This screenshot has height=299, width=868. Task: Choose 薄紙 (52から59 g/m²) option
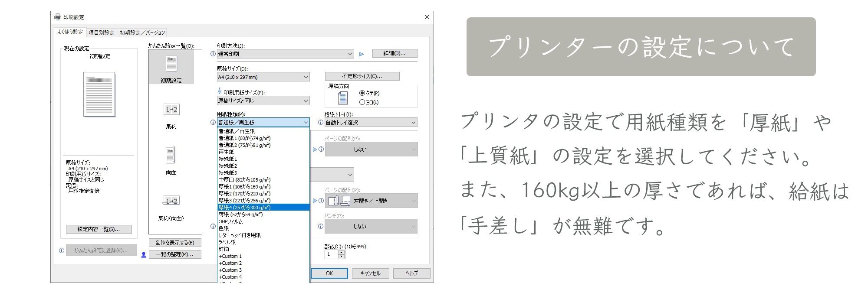pos(263,214)
